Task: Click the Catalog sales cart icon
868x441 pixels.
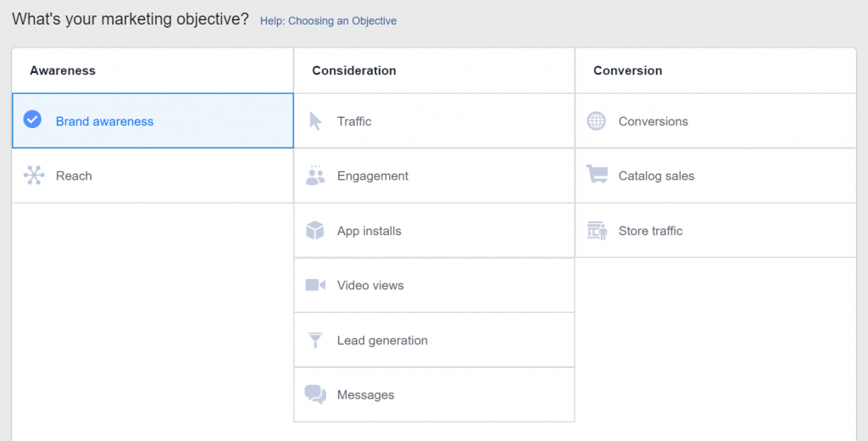Action: (x=597, y=175)
